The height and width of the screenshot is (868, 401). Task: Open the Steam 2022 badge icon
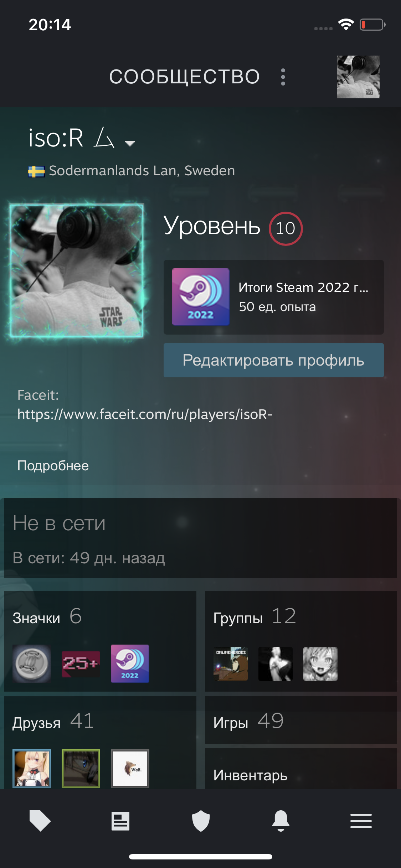click(x=201, y=297)
